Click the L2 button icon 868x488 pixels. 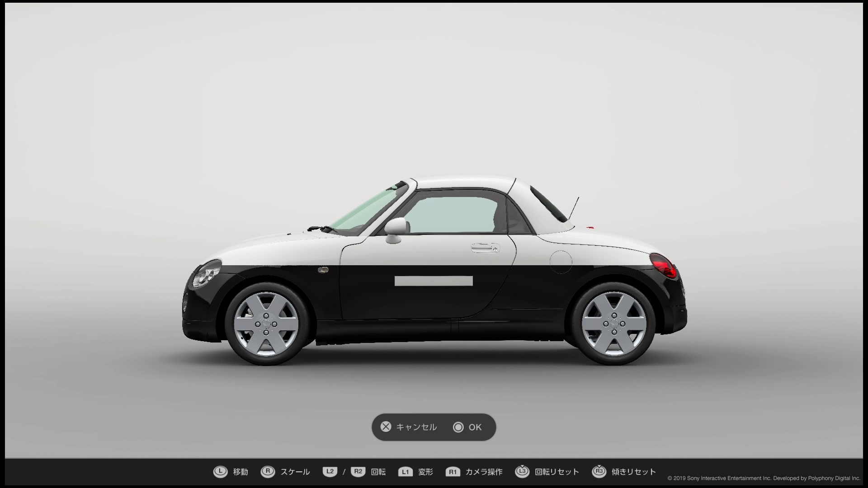(330, 472)
